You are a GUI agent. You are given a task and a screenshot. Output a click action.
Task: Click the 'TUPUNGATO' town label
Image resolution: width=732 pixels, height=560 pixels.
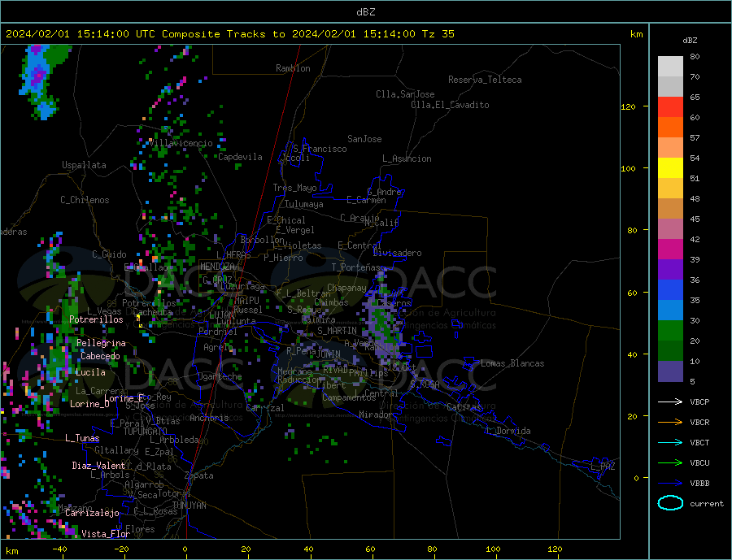click(145, 432)
